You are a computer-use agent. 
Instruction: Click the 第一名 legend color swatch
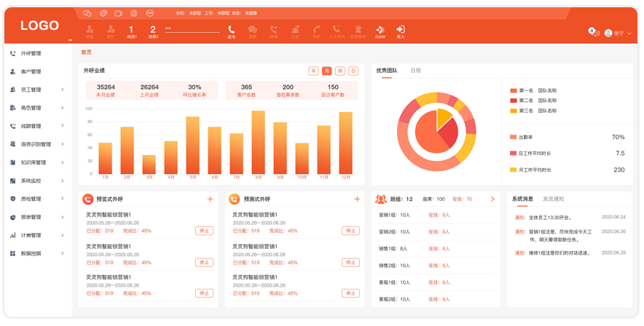(513, 90)
